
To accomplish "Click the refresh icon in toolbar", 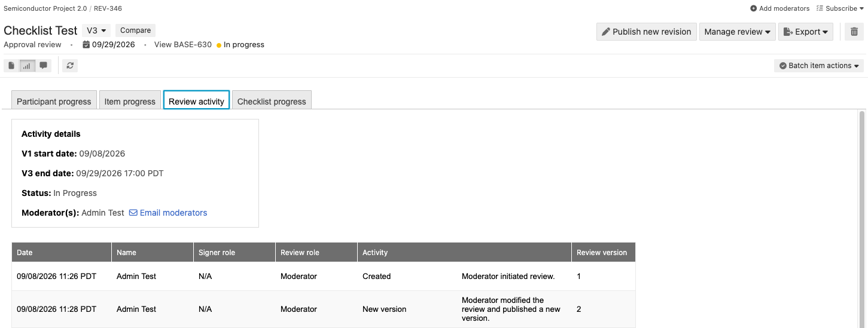I will [70, 66].
